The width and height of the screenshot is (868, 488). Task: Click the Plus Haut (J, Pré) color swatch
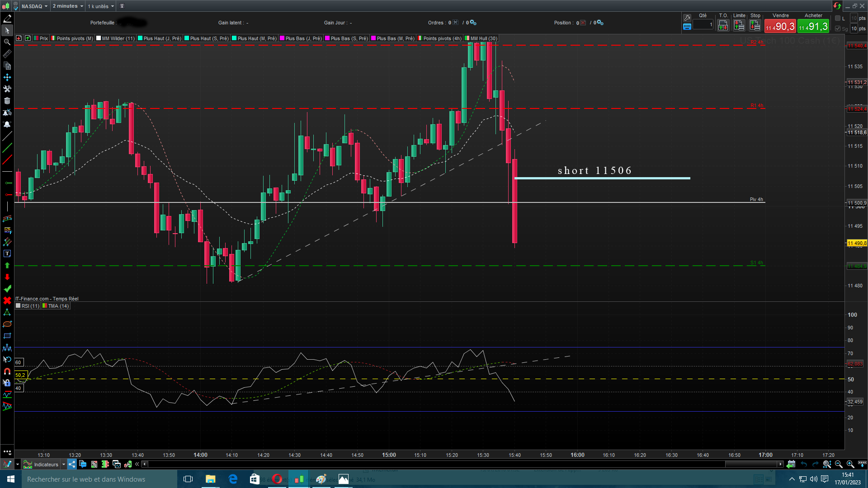point(141,38)
